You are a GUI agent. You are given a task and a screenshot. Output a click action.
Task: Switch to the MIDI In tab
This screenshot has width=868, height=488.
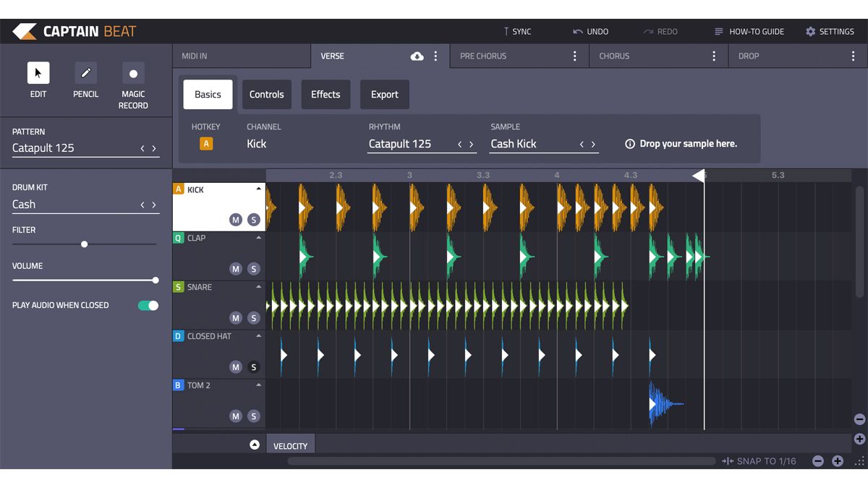point(242,56)
